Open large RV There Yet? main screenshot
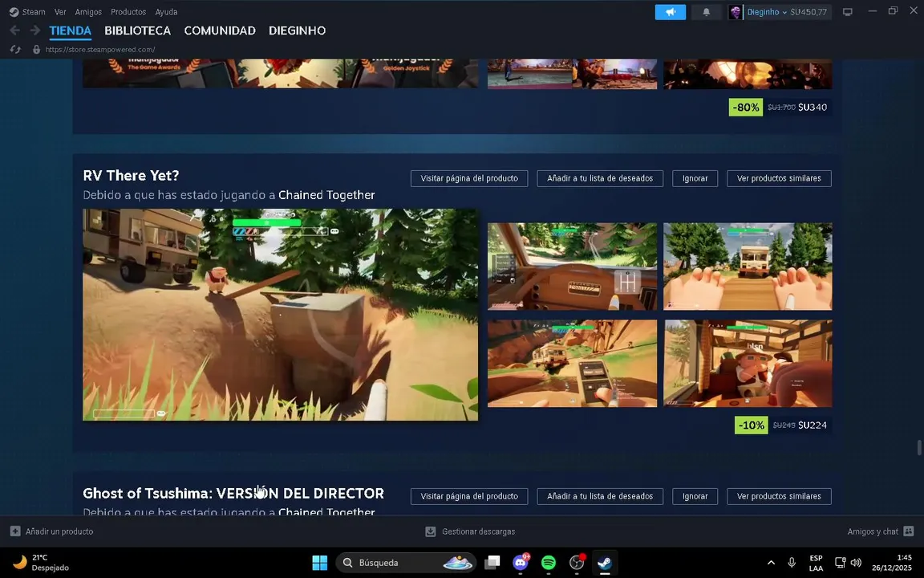The width and height of the screenshot is (924, 578). point(281,315)
